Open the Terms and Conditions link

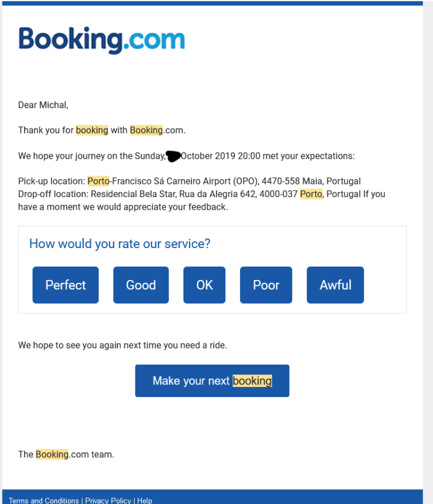pyautogui.click(x=44, y=500)
